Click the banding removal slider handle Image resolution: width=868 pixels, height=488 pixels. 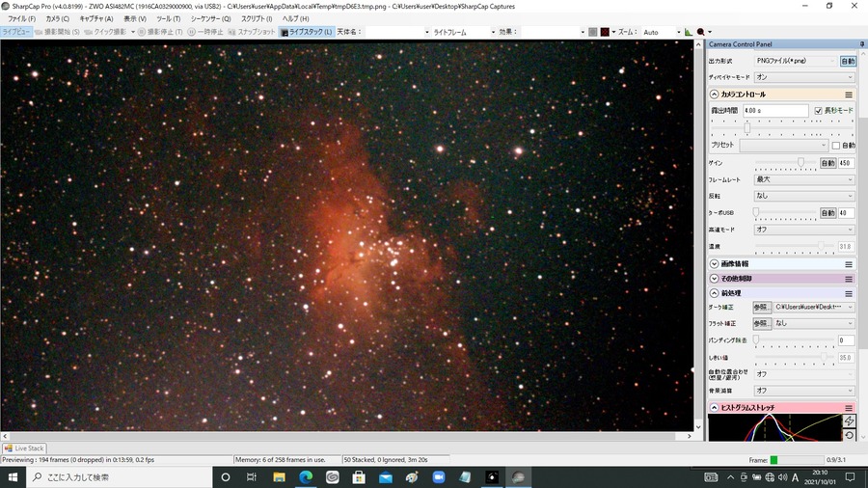(756, 339)
